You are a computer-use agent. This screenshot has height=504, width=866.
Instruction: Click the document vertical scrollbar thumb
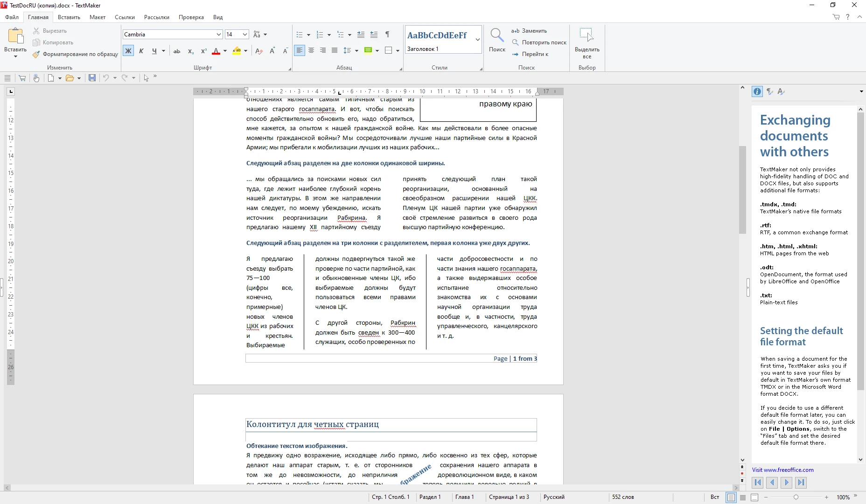coord(742,190)
